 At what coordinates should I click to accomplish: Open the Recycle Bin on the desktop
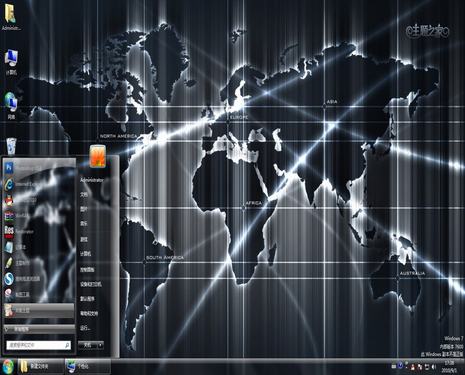point(11,147)
